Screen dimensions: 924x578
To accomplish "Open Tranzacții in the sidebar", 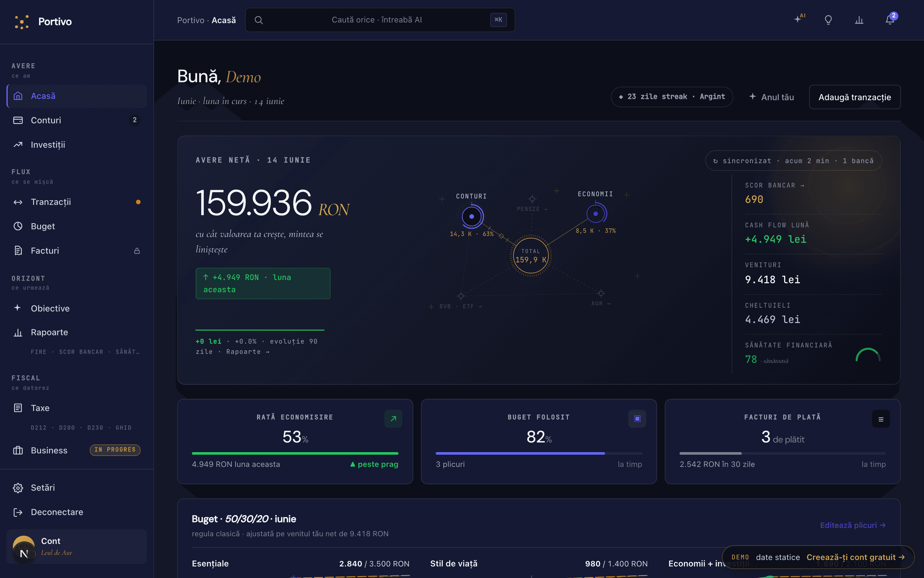I will [77, 202].
